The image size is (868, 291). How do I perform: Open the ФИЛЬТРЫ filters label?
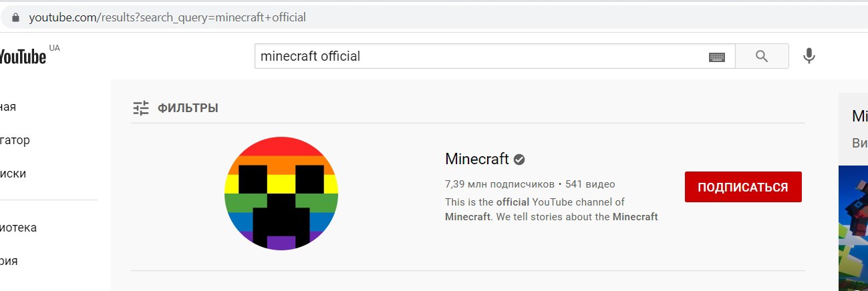pos(188,108)
